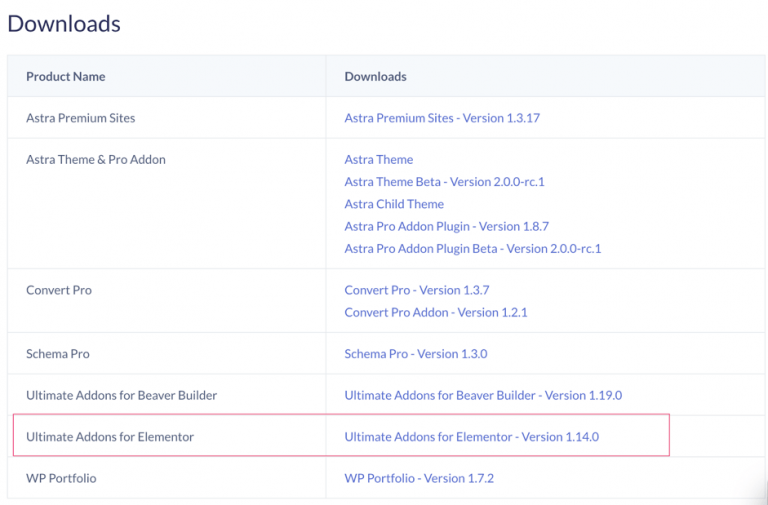This screenshot has width=768, height=505.
Task: Download Convert Pro Version 1.3.7
Action: (x=416, y=290)
